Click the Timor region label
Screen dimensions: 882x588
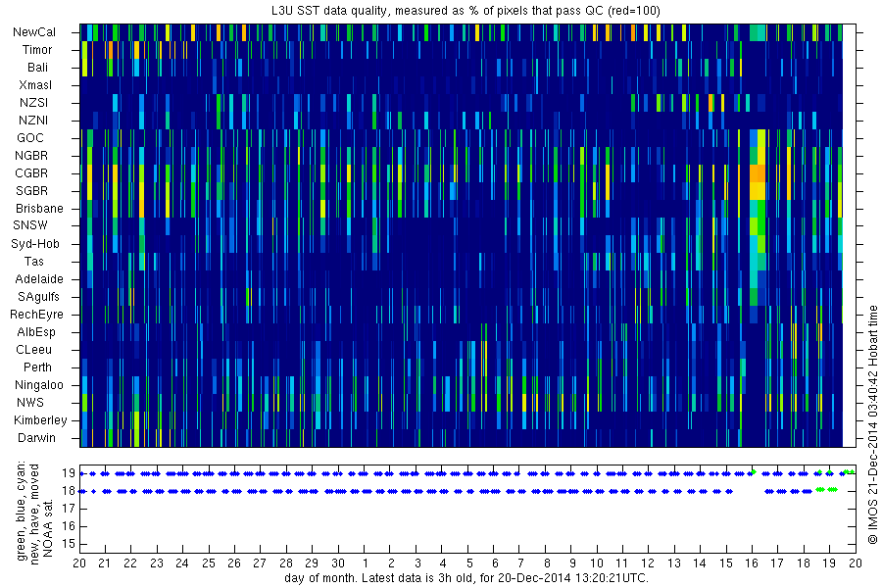(x=37, y=50)
